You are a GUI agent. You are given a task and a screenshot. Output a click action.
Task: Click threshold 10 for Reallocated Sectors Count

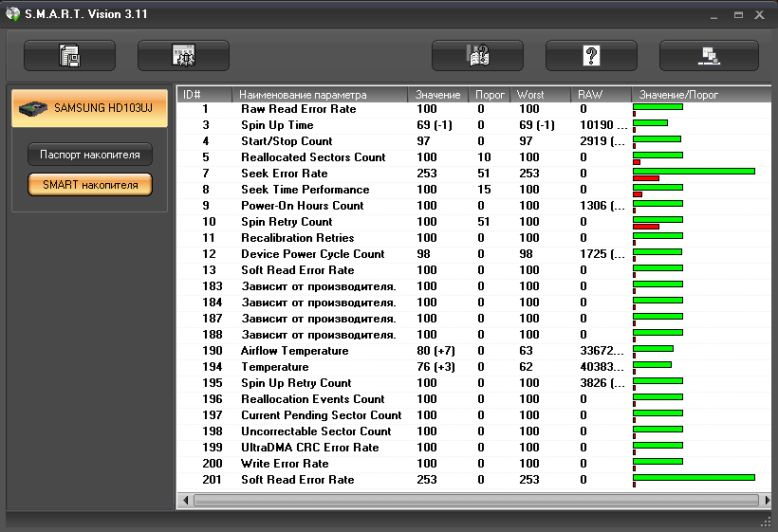click(x=484, y=157)
